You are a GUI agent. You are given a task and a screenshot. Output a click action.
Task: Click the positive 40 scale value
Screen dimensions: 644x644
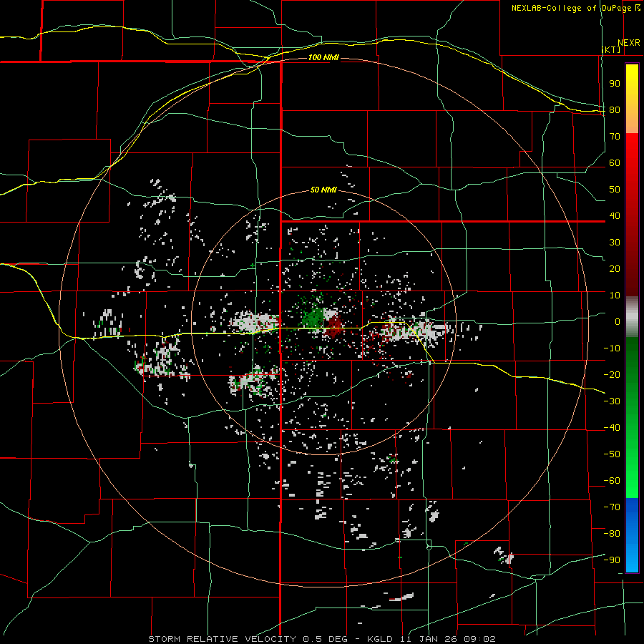point(615,216)
